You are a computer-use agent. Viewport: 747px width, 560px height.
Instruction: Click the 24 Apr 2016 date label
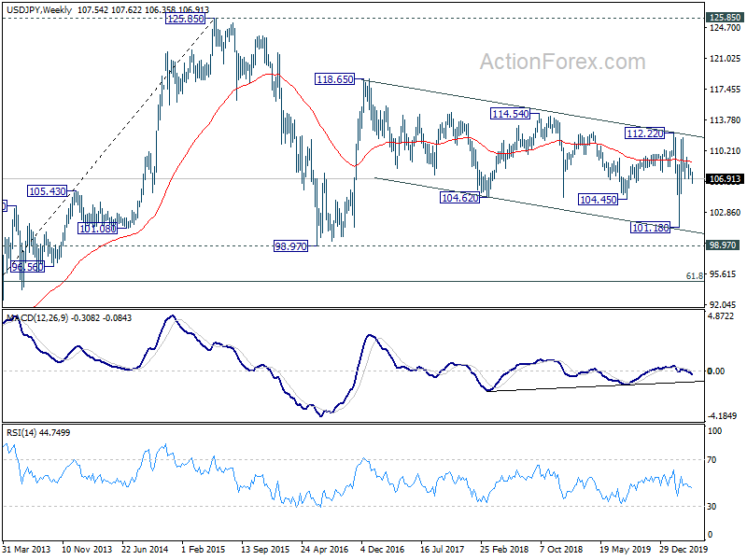click(324, 549)
